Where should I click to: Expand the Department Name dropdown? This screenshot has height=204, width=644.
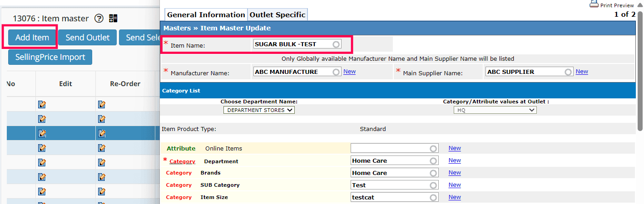(x=259, y=110)
